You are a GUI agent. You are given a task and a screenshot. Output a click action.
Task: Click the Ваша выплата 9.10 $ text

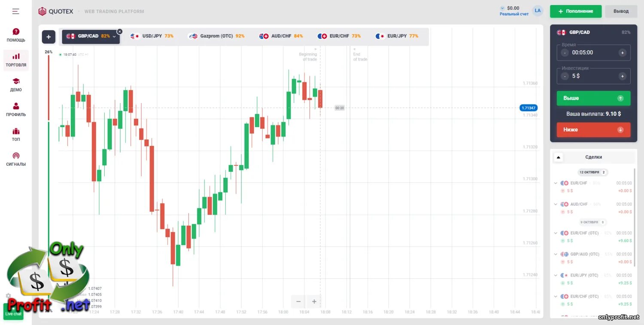(593, 114)
